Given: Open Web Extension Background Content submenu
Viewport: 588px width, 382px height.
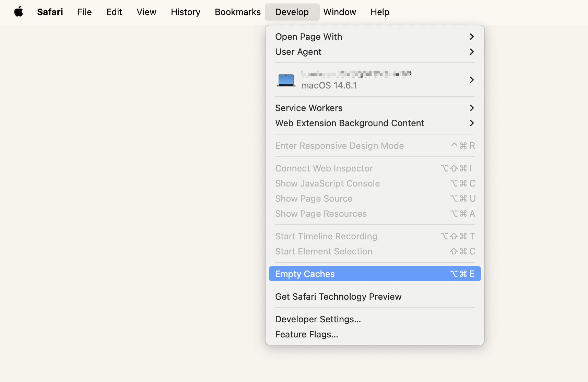Looking at the screenshot, I should click(x=375, y=123).
